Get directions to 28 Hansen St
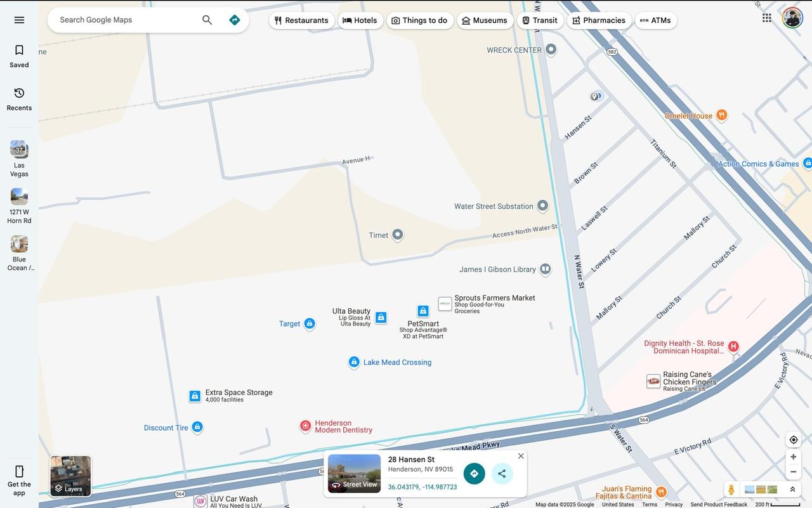Image resolution: width=812 pixels, height=508 pixels. [474, 474]
